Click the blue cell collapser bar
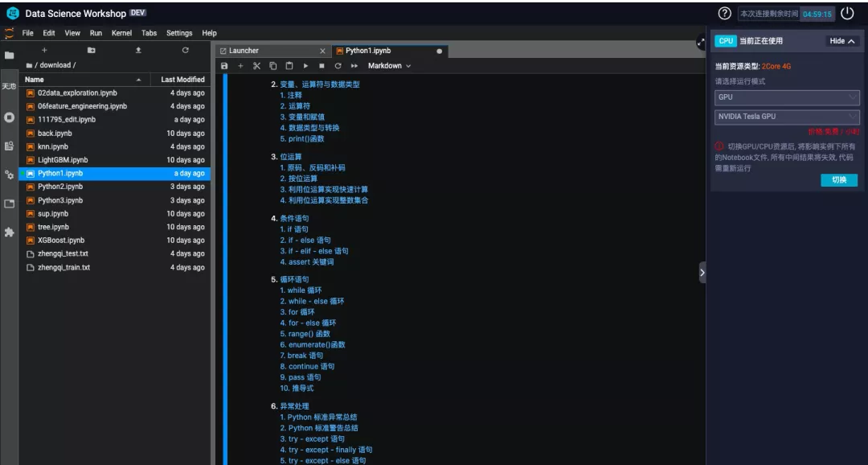 coord(225,269)
